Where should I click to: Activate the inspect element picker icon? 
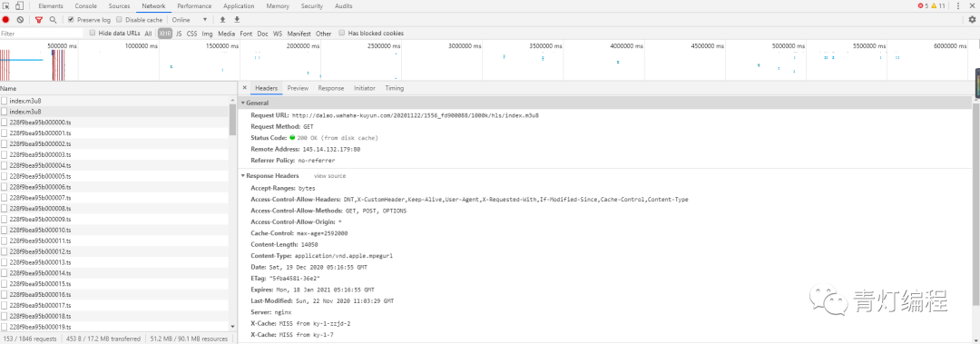point(6,5)
